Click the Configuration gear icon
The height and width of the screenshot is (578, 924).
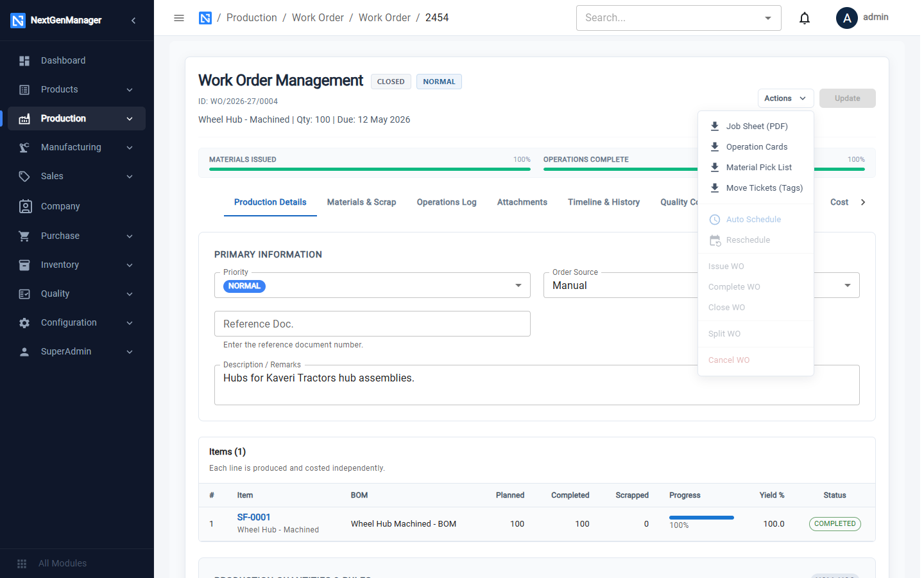point(24,322)
